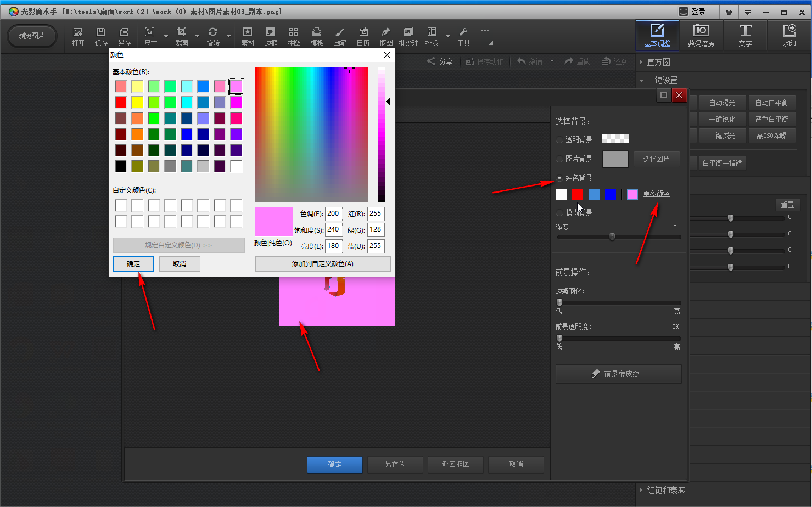Expand the 红饱和衰减 panel
This screenshot has width=812, height=507.
pos(665,490)
